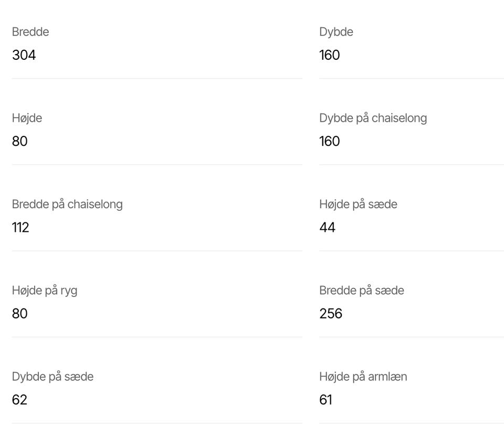
Task: Select the 62 seat depth value
Action: click(19, 400)
